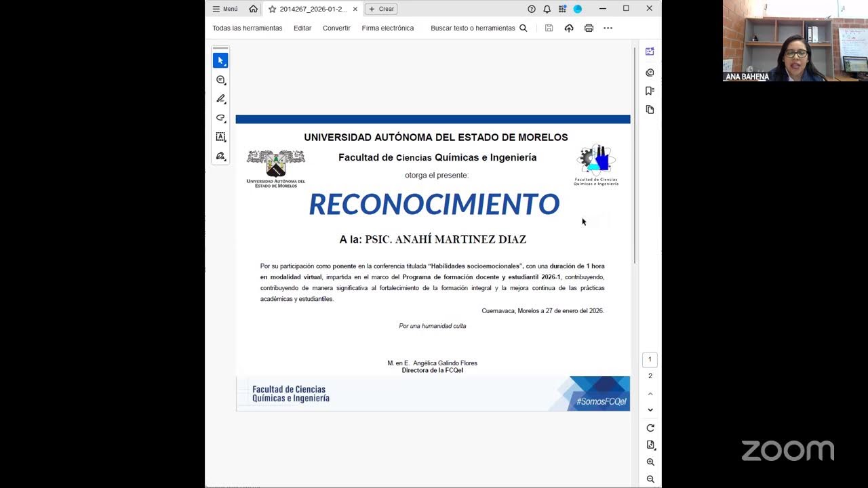Open the help question mark icon

click(532, 9)
